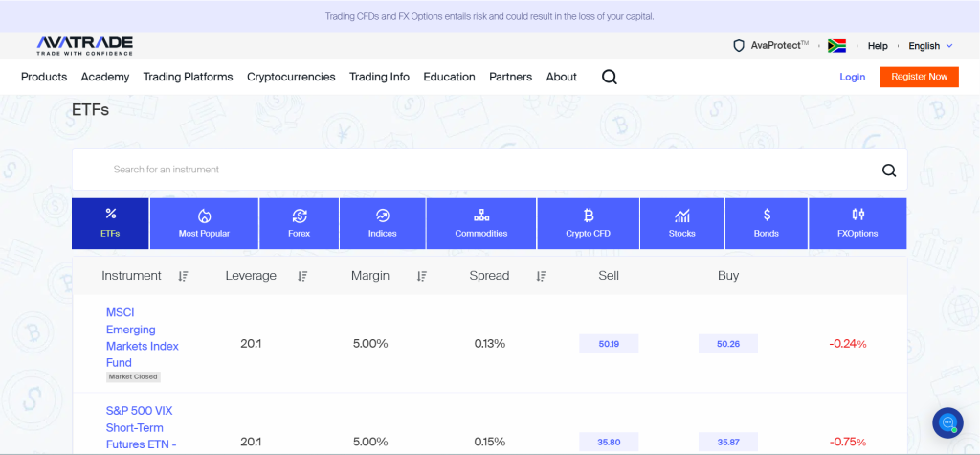
Task: Switch to the Bonds tab label
Action: pos(767,234)
